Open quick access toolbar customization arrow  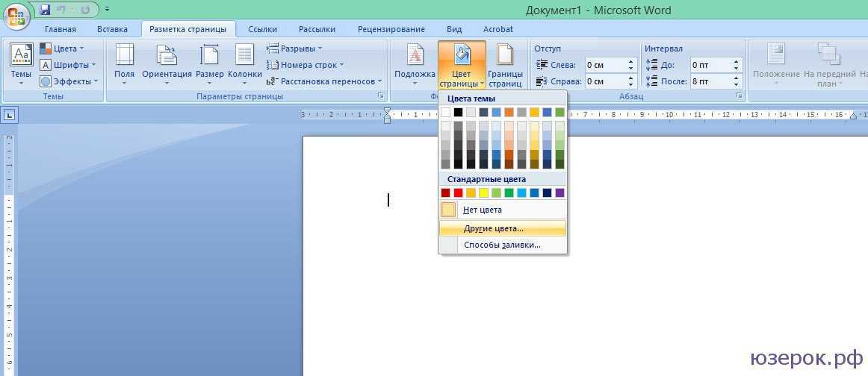(107, 10)
